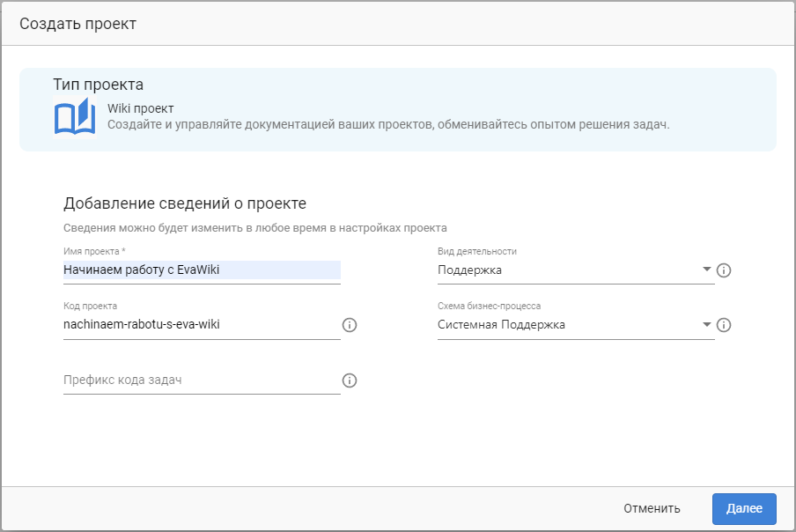Viewport: 796px width, 532px height.
Task: Focus the Код проекта text field
Action: click(x=201, y=325)
